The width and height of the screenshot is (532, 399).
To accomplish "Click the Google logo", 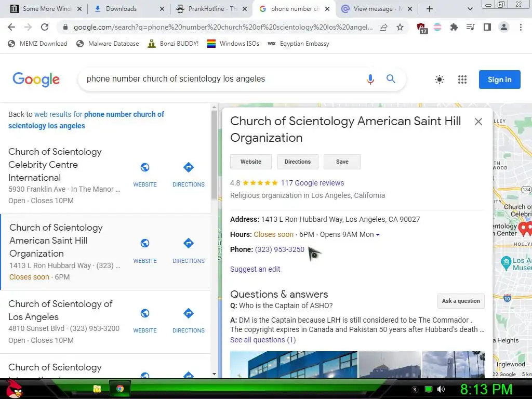I will (36, 79).
